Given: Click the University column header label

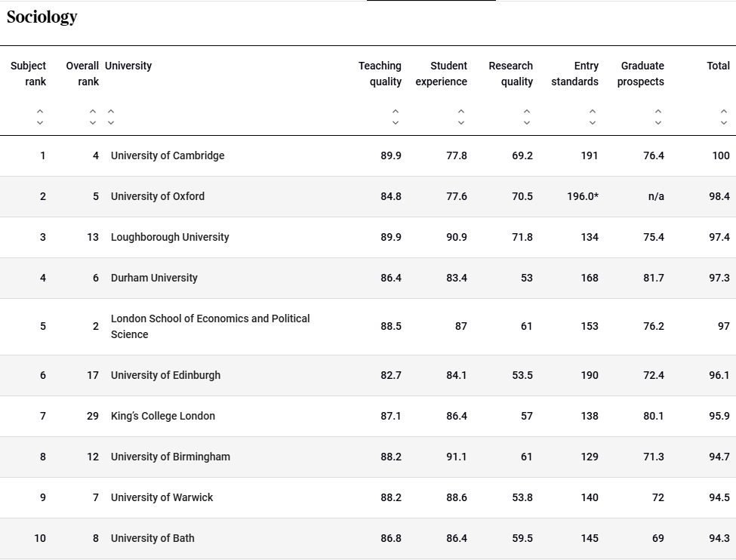Looking at the screenshot, I should tap(128, 66).
